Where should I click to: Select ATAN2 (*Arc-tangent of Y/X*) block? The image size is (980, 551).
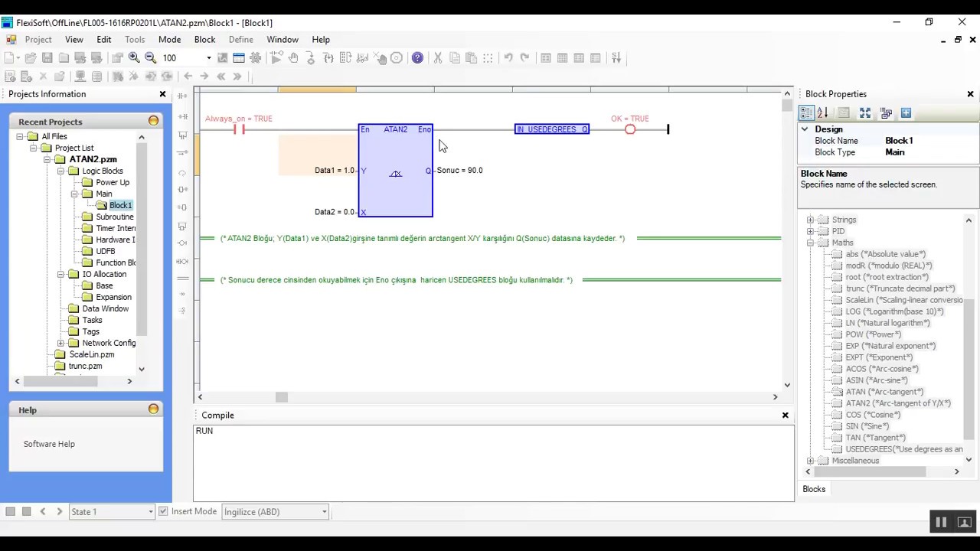pos(898,403)
